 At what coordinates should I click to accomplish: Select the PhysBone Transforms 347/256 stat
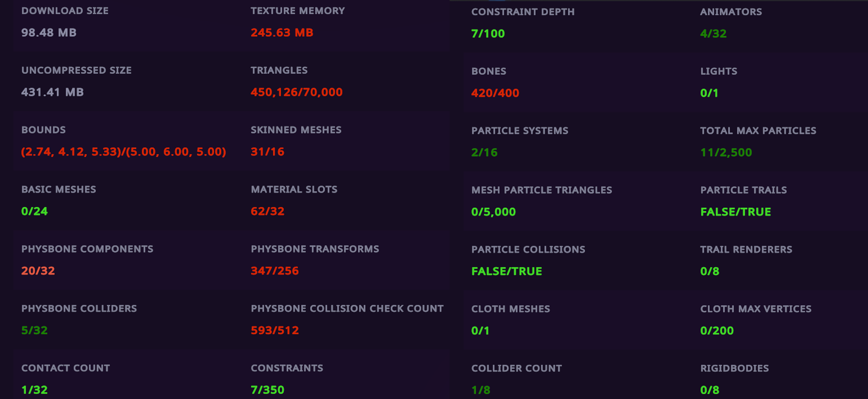point(275,271)
